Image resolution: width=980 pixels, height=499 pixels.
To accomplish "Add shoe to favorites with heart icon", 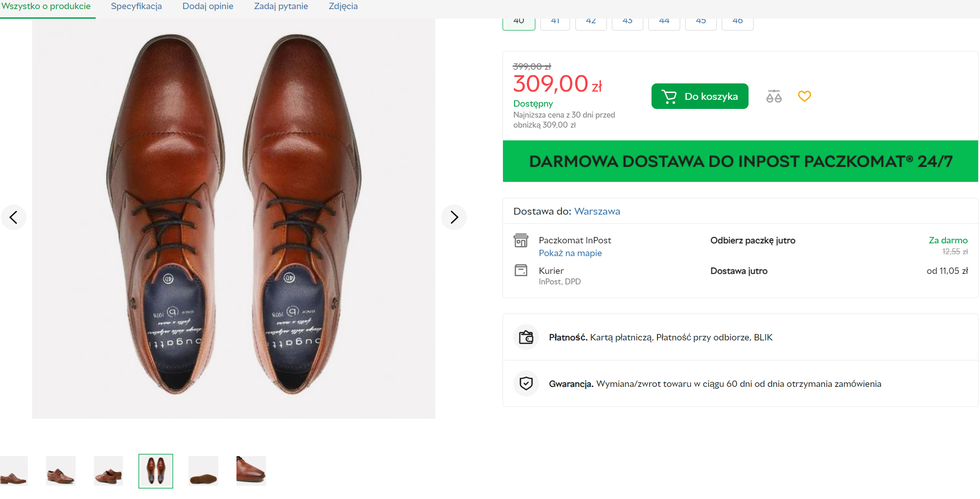I will tap(804, 96).
